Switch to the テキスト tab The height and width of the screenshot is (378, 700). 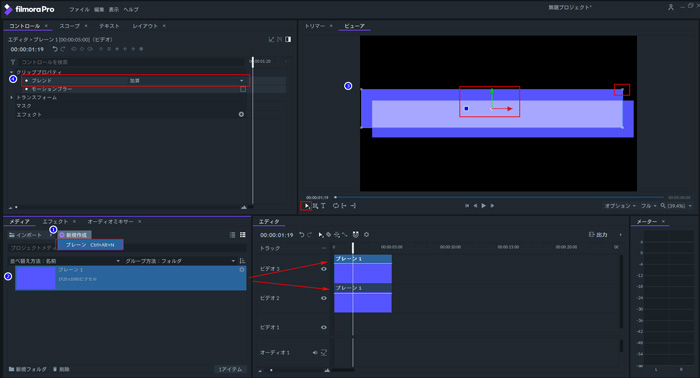[109, 26]
